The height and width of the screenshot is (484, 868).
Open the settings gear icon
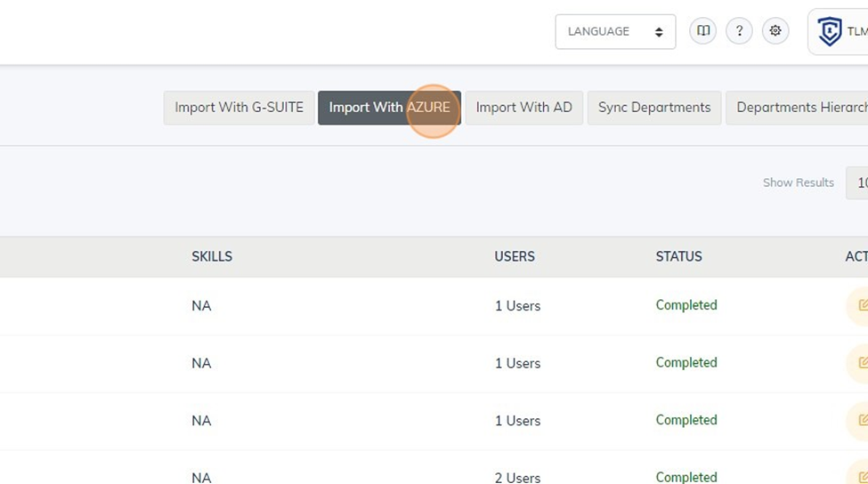tap(775, 31)
